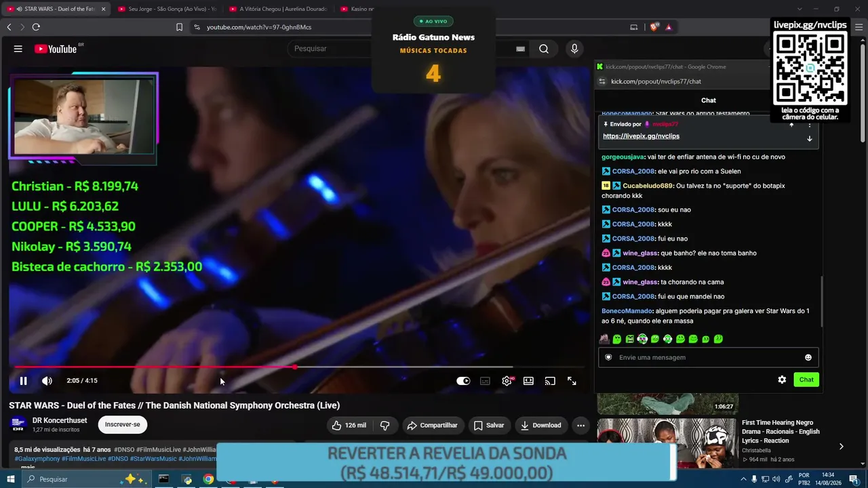Click the Envie uma mensagem chat input

click(x=709, y=357)
